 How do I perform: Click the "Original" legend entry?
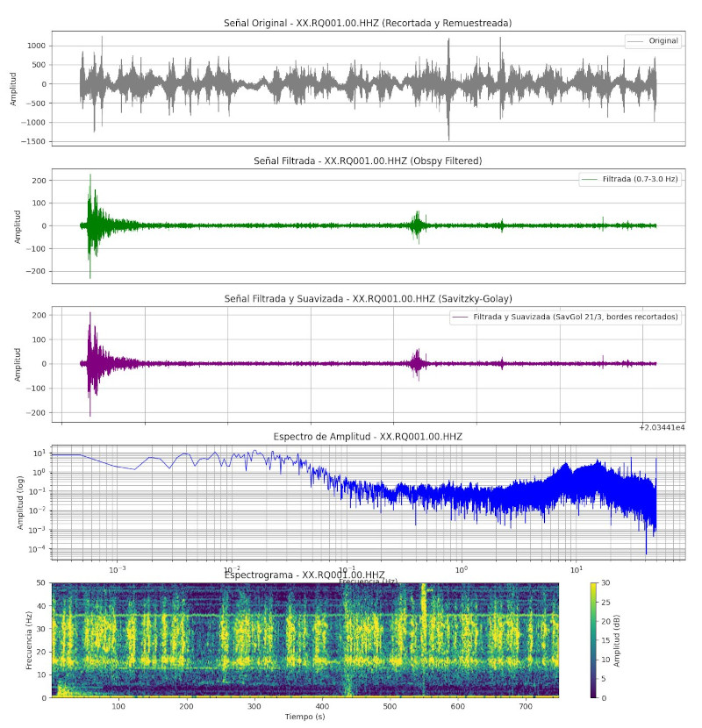click(663, 40)
